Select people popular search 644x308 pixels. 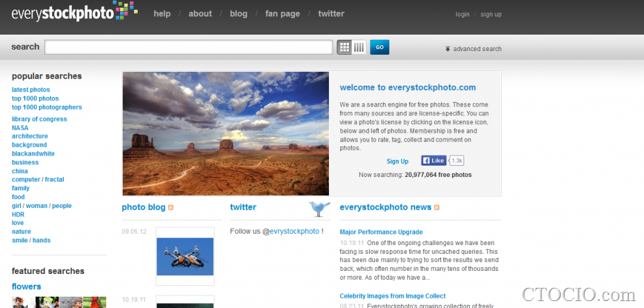pyautogui.click(x=62, y=205)
